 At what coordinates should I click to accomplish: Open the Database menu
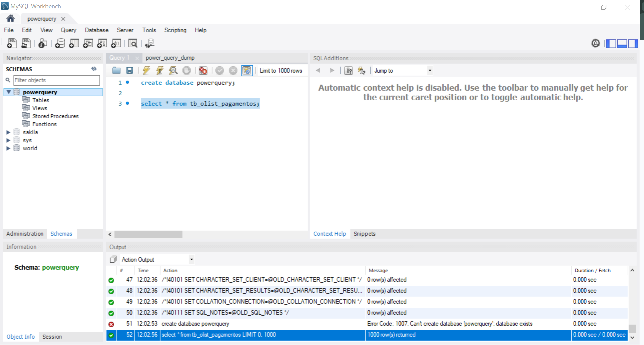click(97, 30)
